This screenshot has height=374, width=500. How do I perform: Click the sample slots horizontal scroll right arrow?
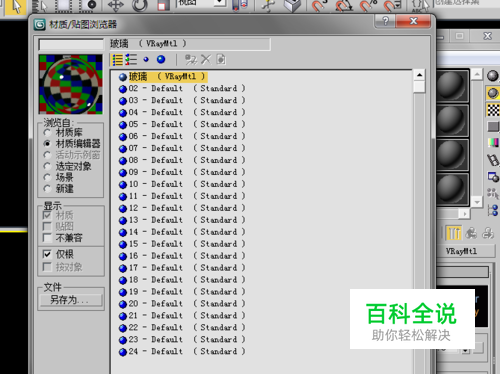click(465, 214)
